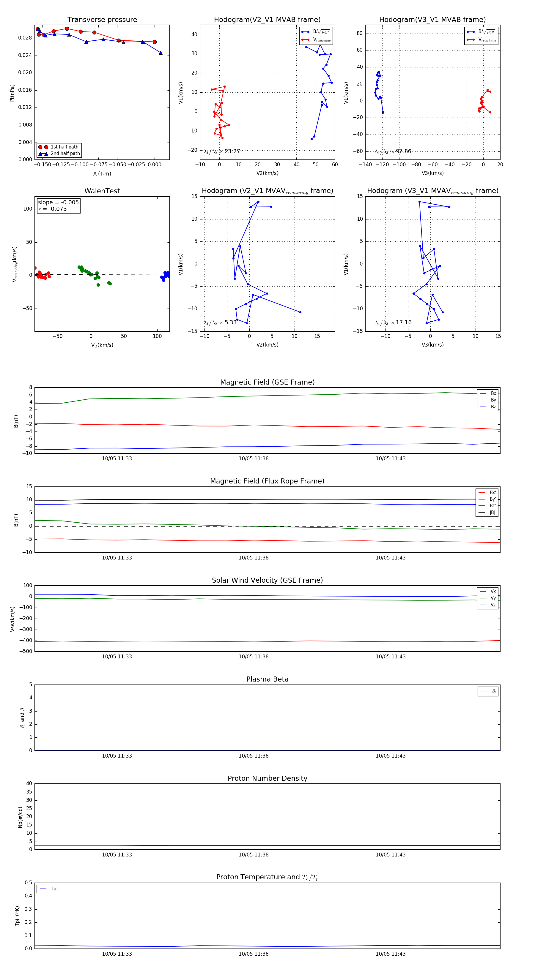Click the 'Magnetic Field (GSE Frame)' title
The height and width of the screenshot is (980, 535).
(267, 382)
